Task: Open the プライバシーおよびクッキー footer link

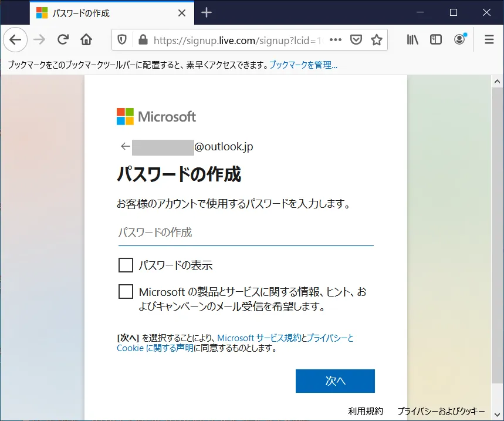Action: coord(441,411)
